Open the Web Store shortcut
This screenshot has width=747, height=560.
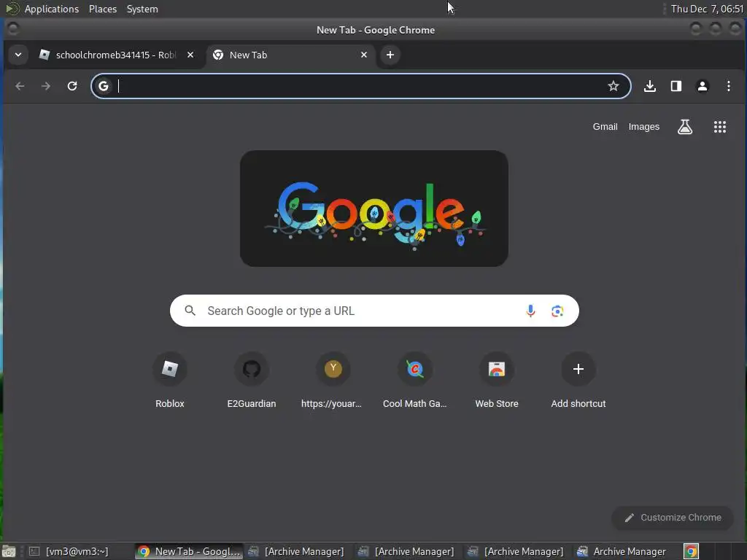(496, 380)
